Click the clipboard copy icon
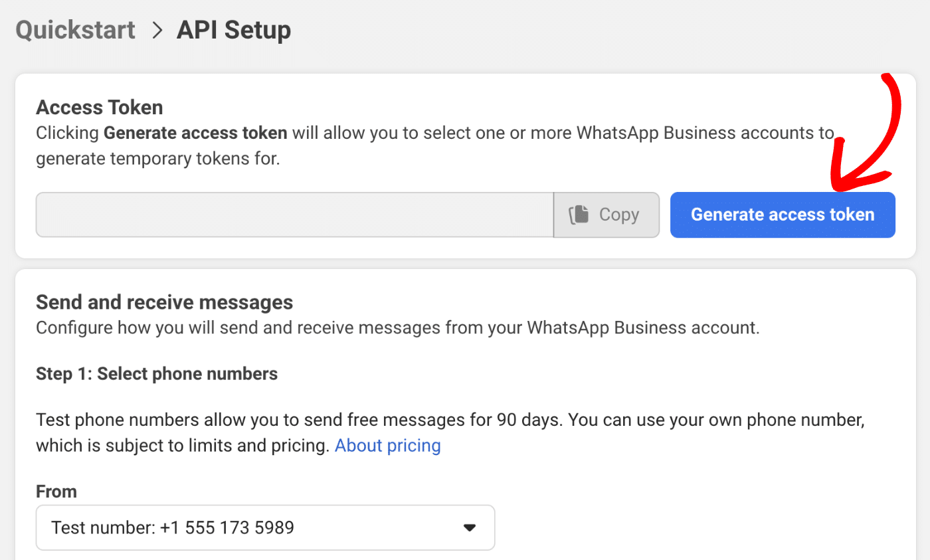930x560 pixels. [579, 215]
